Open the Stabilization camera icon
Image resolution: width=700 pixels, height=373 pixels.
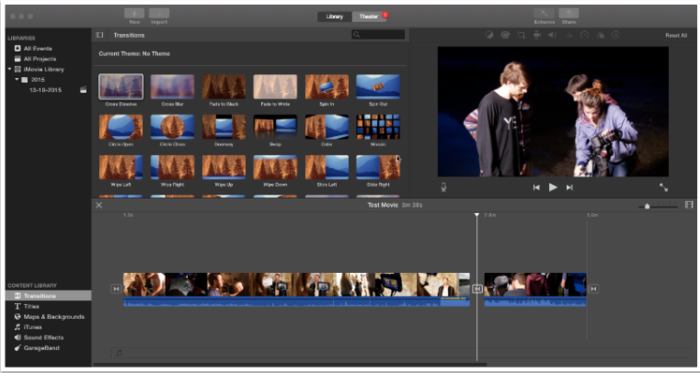click(537, 35)
